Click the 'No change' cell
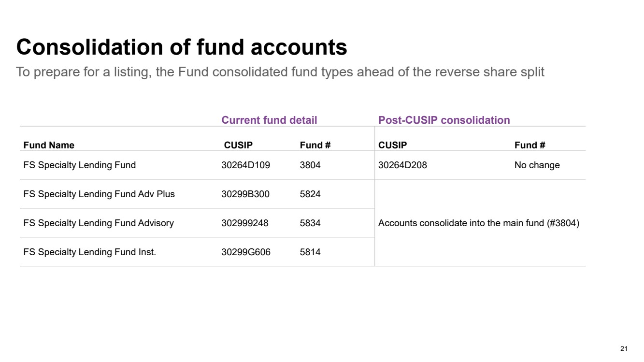Viewport: 644px width, 362px height. tap(537, 165)
